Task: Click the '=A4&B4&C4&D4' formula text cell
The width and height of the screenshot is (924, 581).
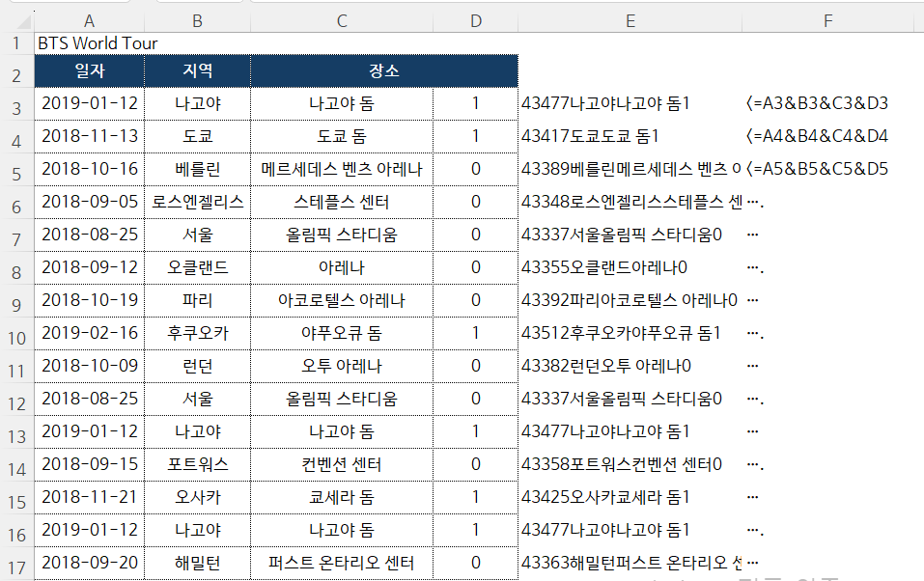Action: (x=828, y=136)
